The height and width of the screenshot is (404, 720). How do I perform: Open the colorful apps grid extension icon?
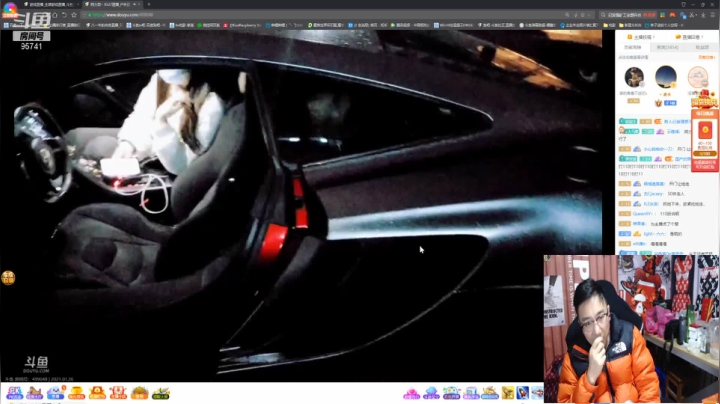pyautogui.click(x=662, y=15)
